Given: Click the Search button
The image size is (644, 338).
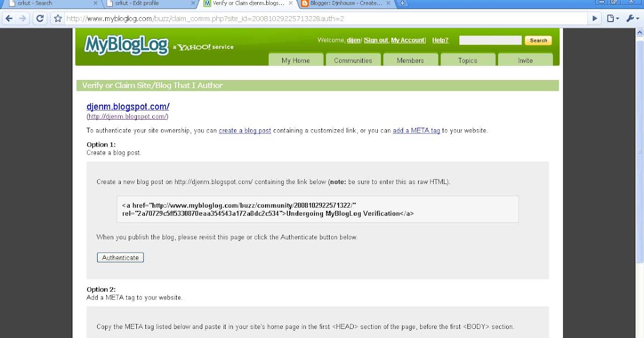Looking at the screenshot, I should [x=538, y=40].
